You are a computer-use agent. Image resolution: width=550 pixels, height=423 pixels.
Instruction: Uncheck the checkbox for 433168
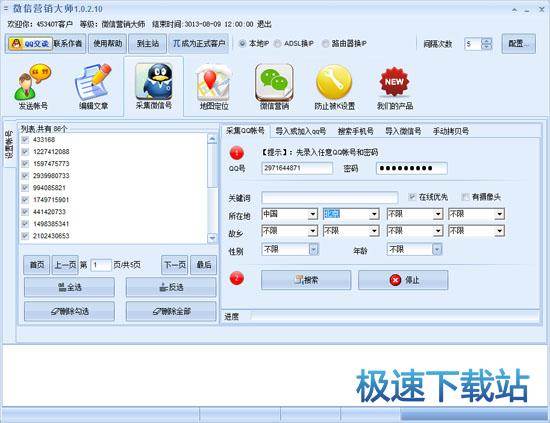25,140
